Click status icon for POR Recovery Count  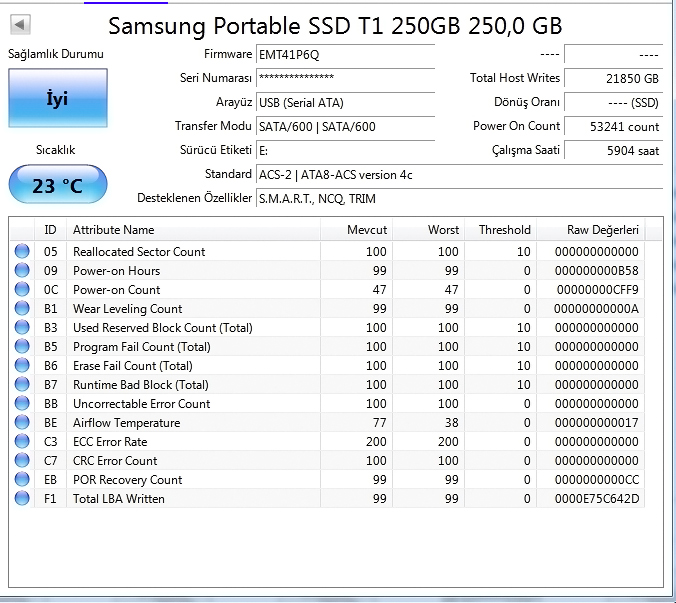tap(22, 479)
